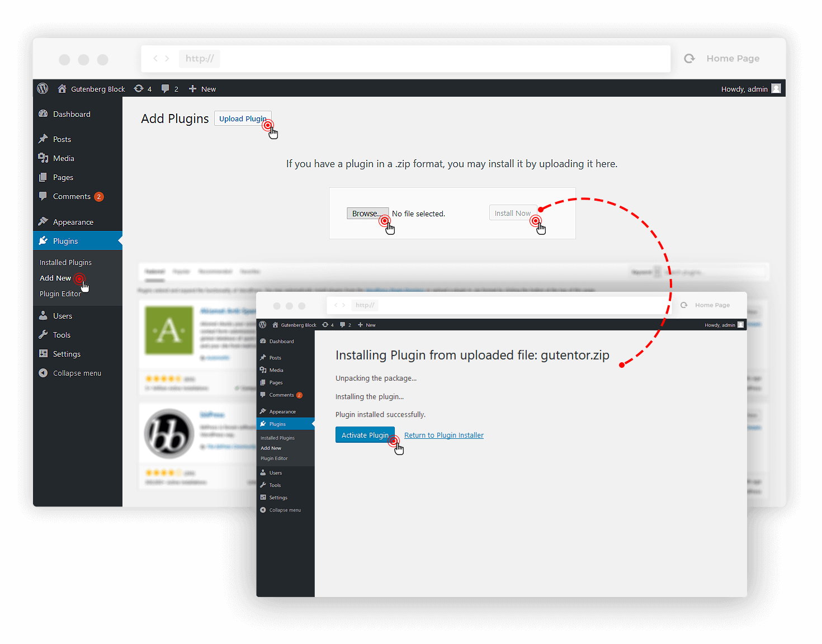Click admin avatar icon in back window
The height and width of the screenshot is (644, 822).
776,88
